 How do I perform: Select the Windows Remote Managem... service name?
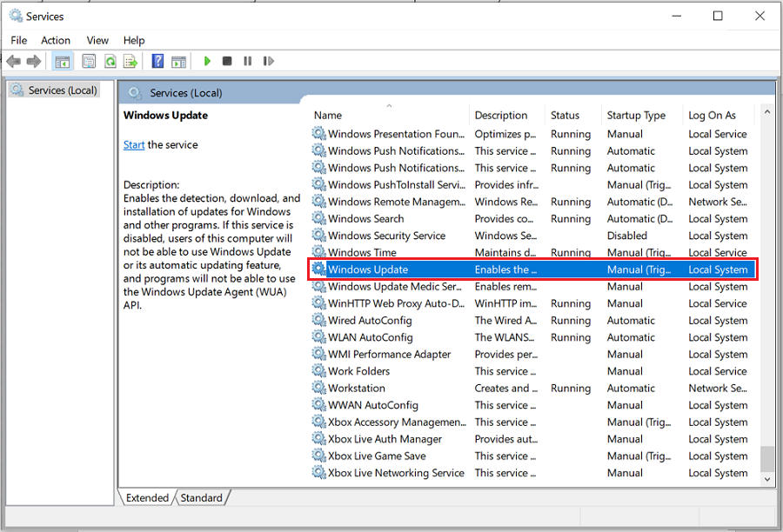397,202
